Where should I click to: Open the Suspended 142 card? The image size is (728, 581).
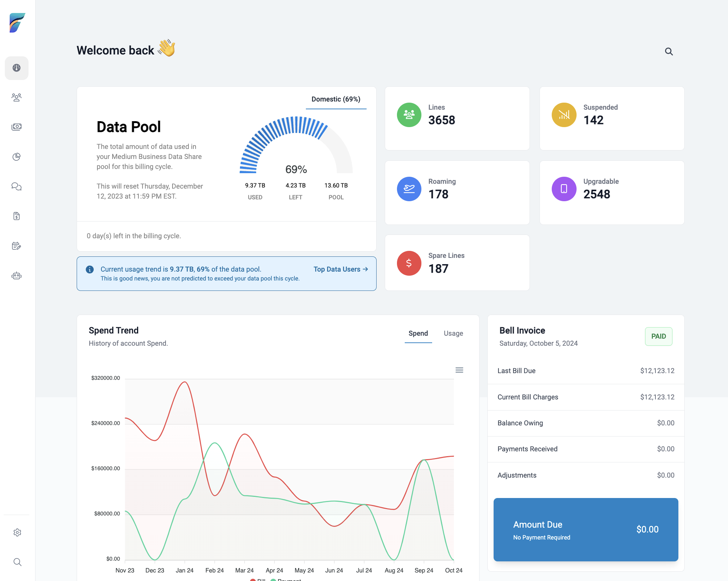coord(612,118)
